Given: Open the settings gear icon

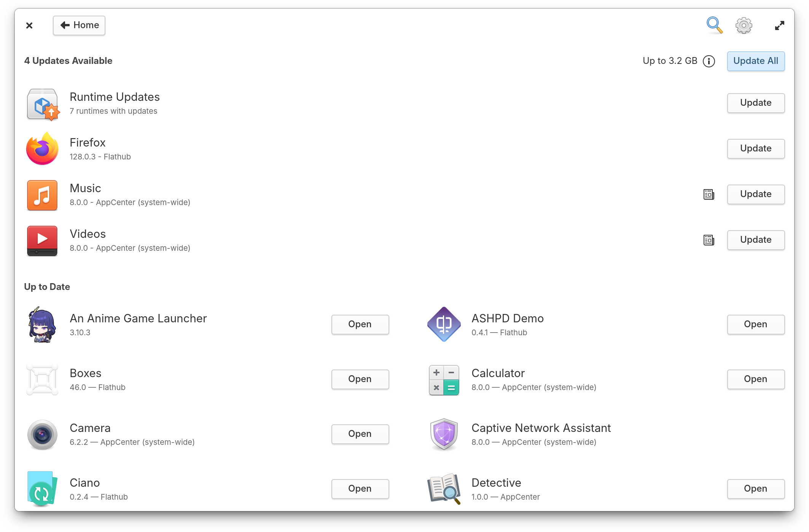Looking at the screenshot, I should pos(744,25).
